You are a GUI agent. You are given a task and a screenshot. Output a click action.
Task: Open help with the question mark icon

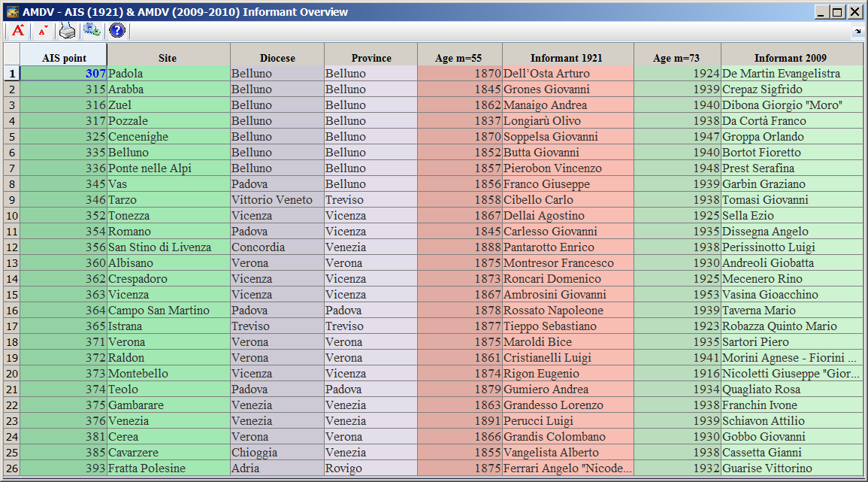[116, 31]
